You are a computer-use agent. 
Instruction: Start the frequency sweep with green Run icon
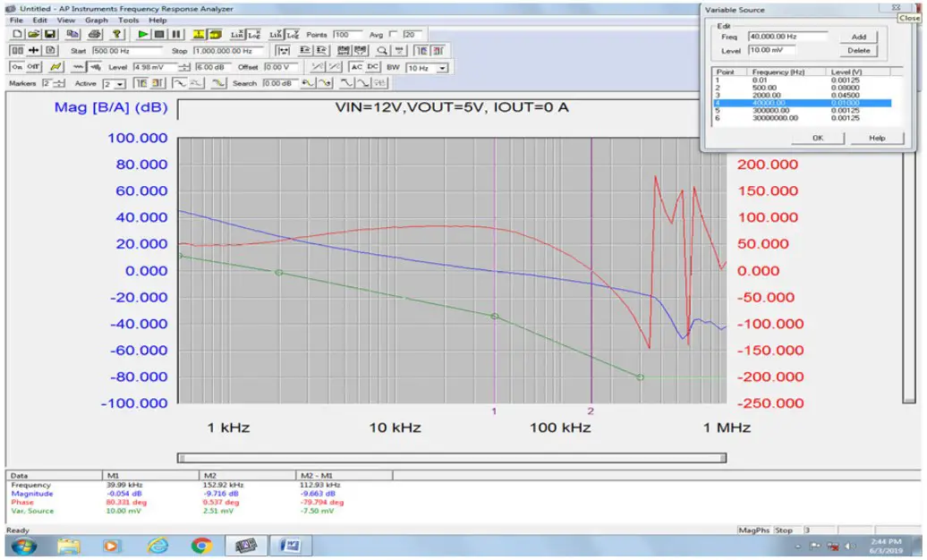[x=142, y=35]
